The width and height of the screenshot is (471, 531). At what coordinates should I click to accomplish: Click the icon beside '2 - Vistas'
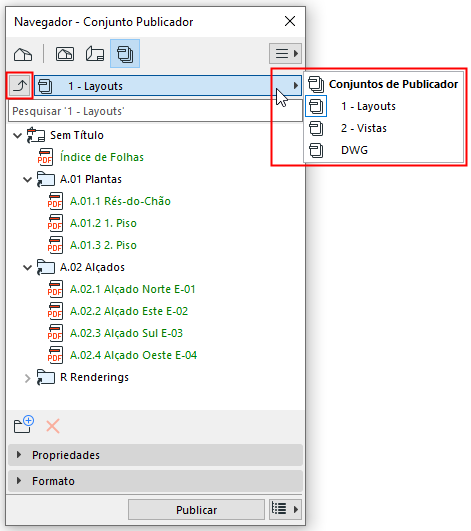[316, 128]
